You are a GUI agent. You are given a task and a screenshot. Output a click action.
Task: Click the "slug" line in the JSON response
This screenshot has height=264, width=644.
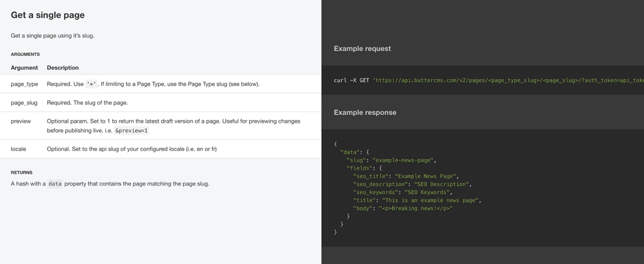point(391,160)
